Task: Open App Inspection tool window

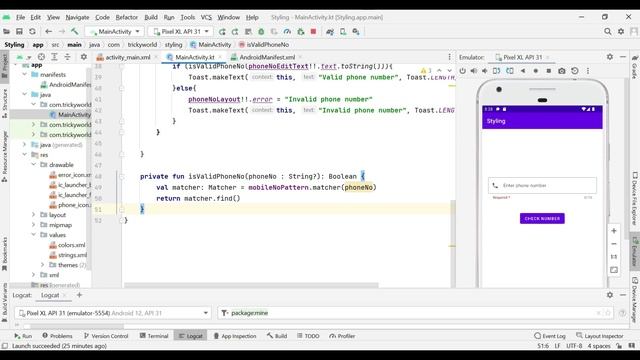Action: pyautogui.click(x=235, y=336)
